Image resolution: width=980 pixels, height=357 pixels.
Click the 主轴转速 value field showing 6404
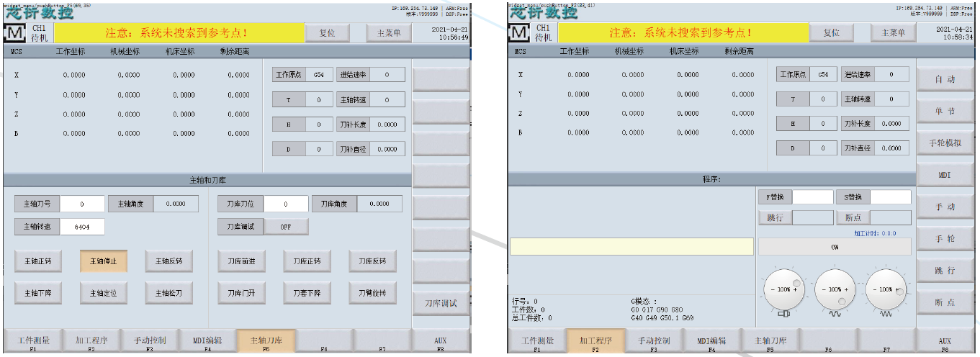coord(82,227)
